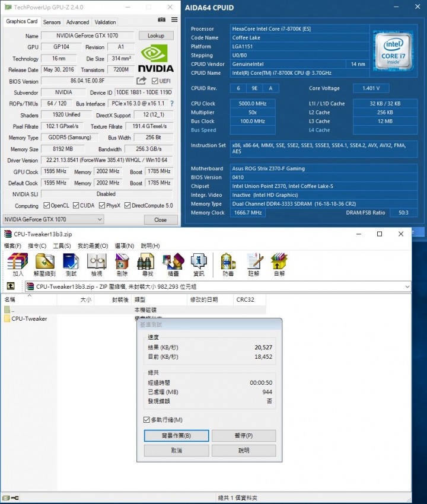427x504 pixels.
Task: Toggle the multithreading (多執行緒) checkbox
Action: [146, 420]
